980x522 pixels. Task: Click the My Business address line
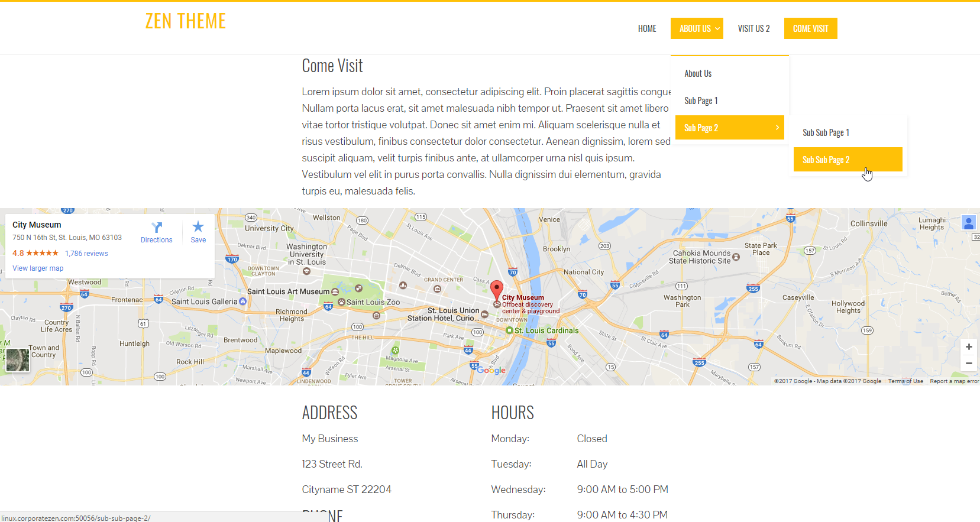[x=330, y=439]
